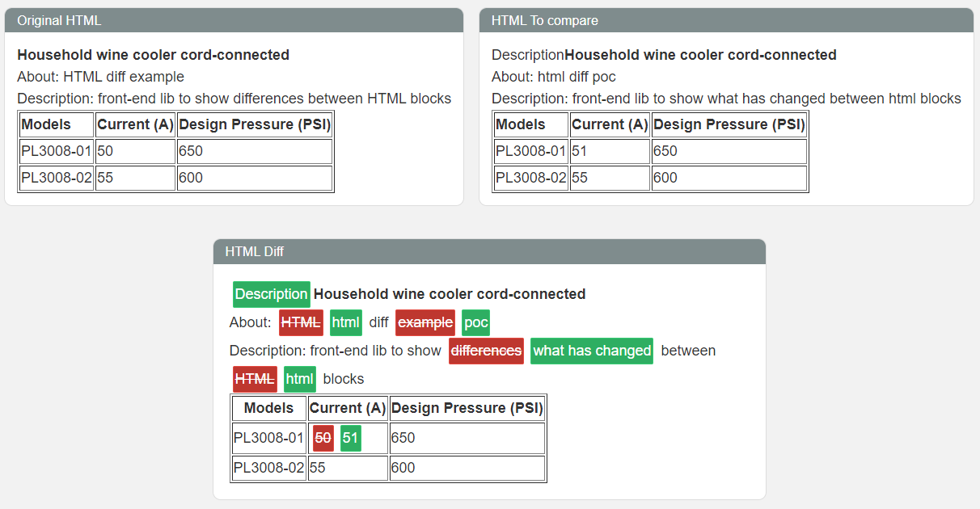Image resolution: width=980 pixels, height=509 pixels.
Task: Click the green 'what has changed' badge
Action: 592,351
